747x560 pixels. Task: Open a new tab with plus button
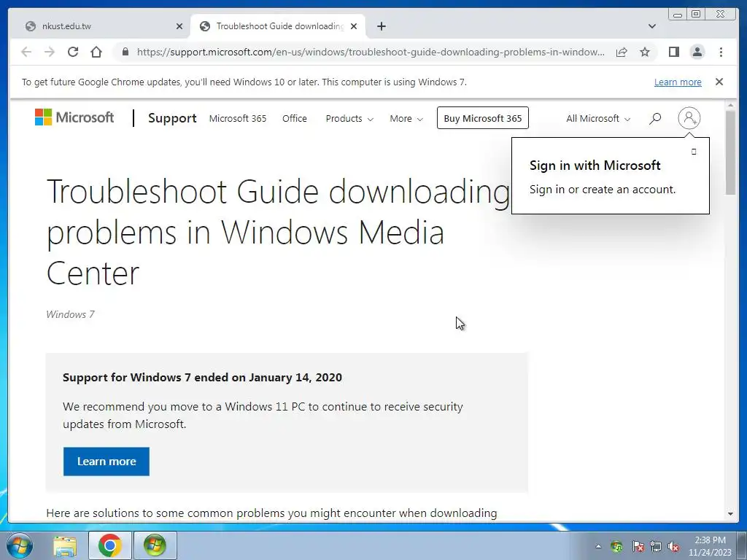pyautogui.click(x=381, y=26)
